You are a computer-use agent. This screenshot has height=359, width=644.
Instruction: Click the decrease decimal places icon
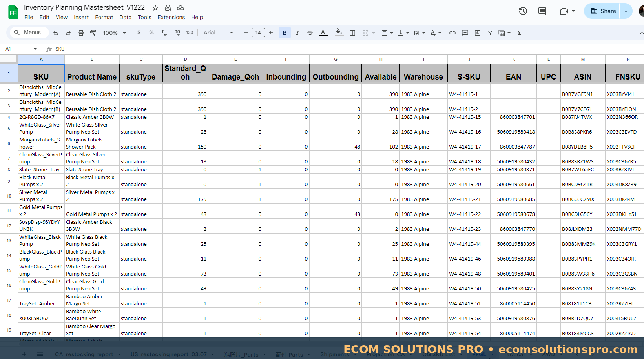click(164, 33)
